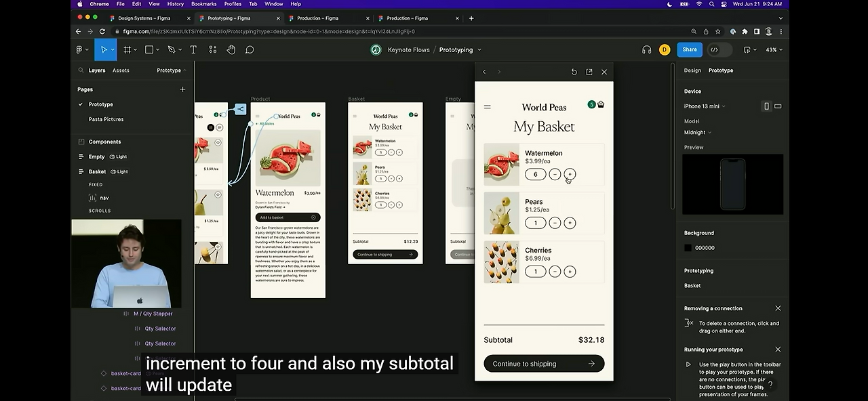The image size is (868, 401).
Task: Open the 43% zoom dropdown
Action: [x=774, y=49]
